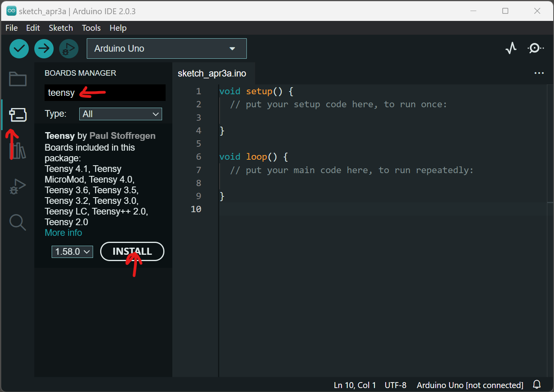The width and height of the screenshot is (554, 392).
Task: Click the editor vertical scrollbar
Action: [x=550, y=230]
